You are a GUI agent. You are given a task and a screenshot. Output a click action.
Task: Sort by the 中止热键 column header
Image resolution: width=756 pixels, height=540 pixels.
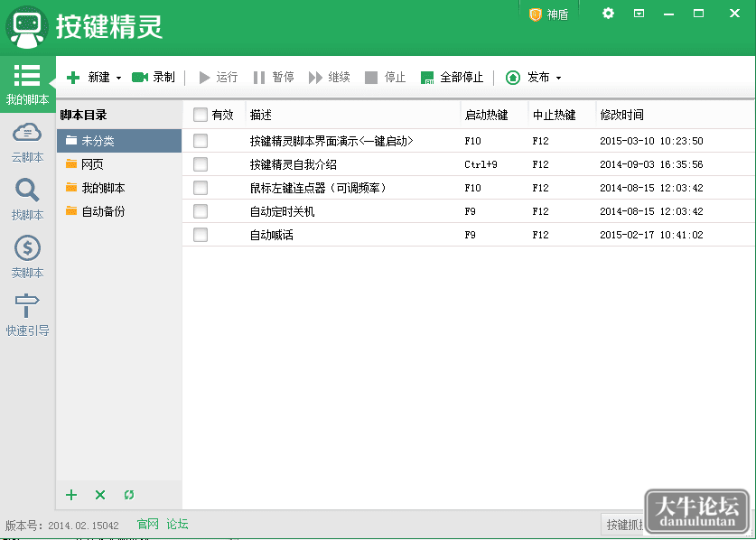(562, 115)
